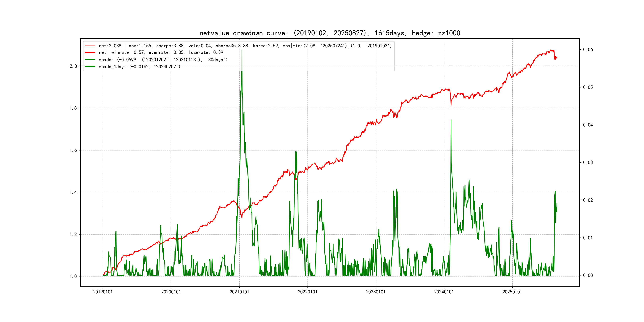The image size is (644, 322).
Task: Click the red swatch beside winrate legend entry
Action: pos(90,52)
